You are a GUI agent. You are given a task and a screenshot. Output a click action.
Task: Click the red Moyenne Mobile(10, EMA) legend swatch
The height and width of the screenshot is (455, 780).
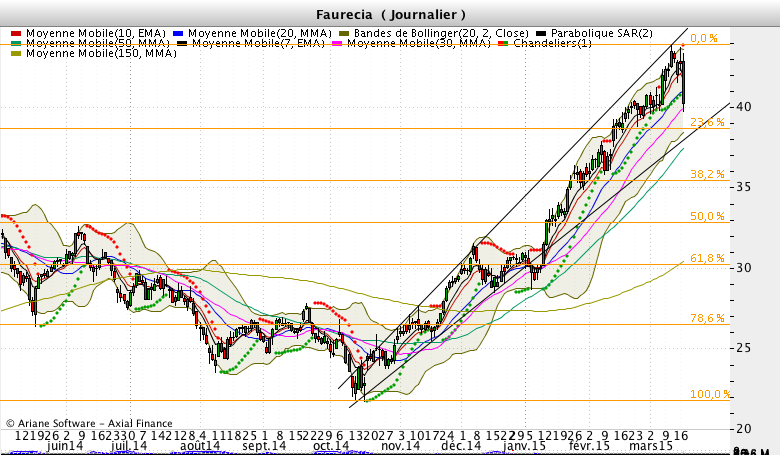click(16, 34)
